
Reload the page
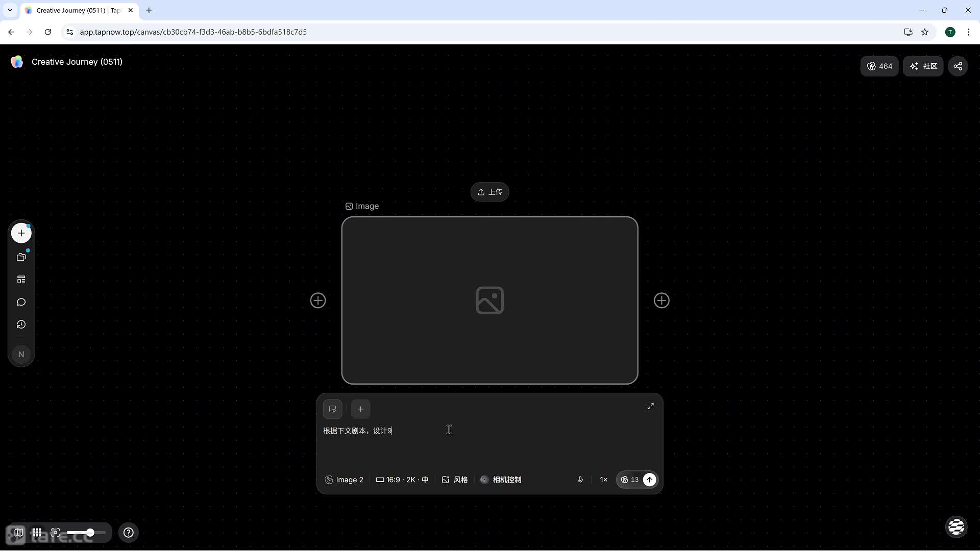point(48,32)
